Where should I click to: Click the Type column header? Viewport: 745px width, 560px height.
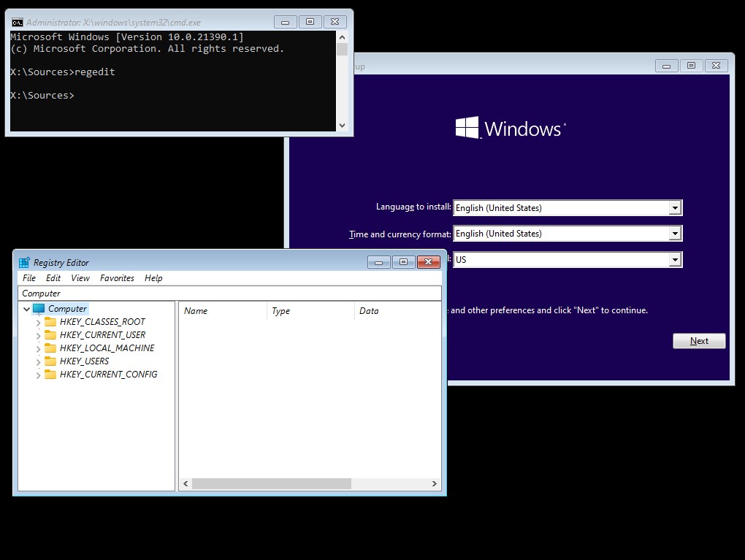click(x=310, y=310)
